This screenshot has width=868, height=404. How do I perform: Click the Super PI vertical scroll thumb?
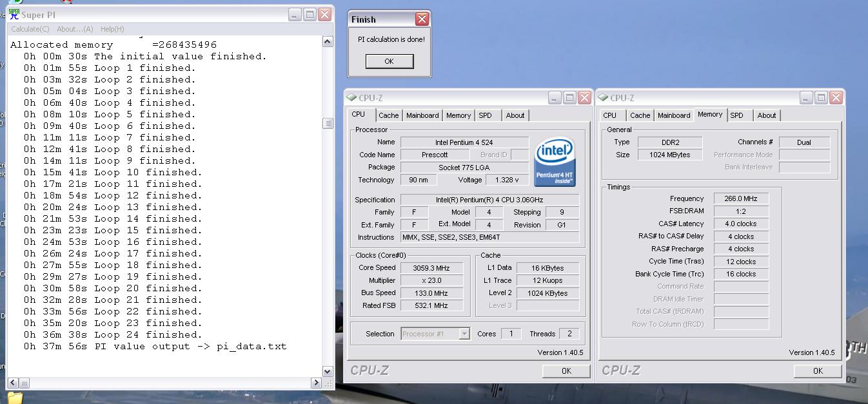328,124
